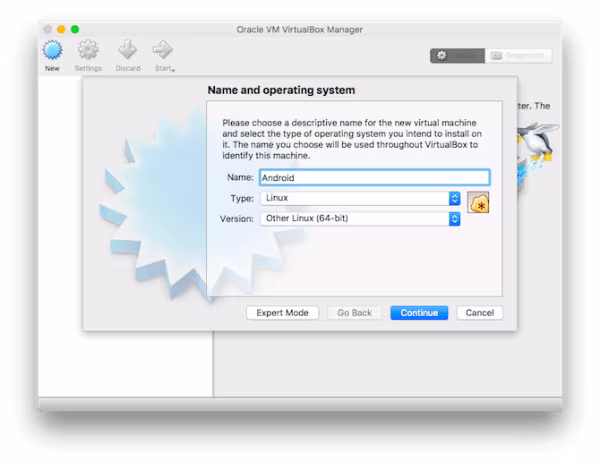Click the Continue button
The height and width of the screenshot is (466, 600).
click(419, 313)
